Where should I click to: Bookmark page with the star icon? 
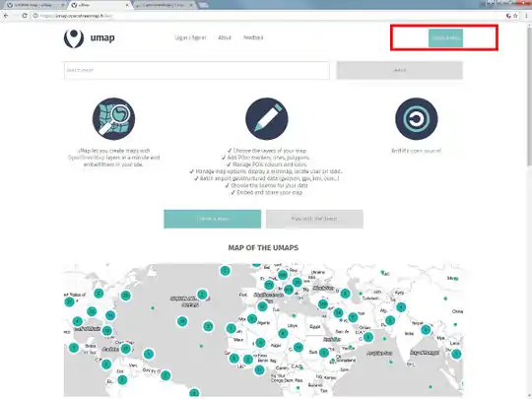coord(515,16)
